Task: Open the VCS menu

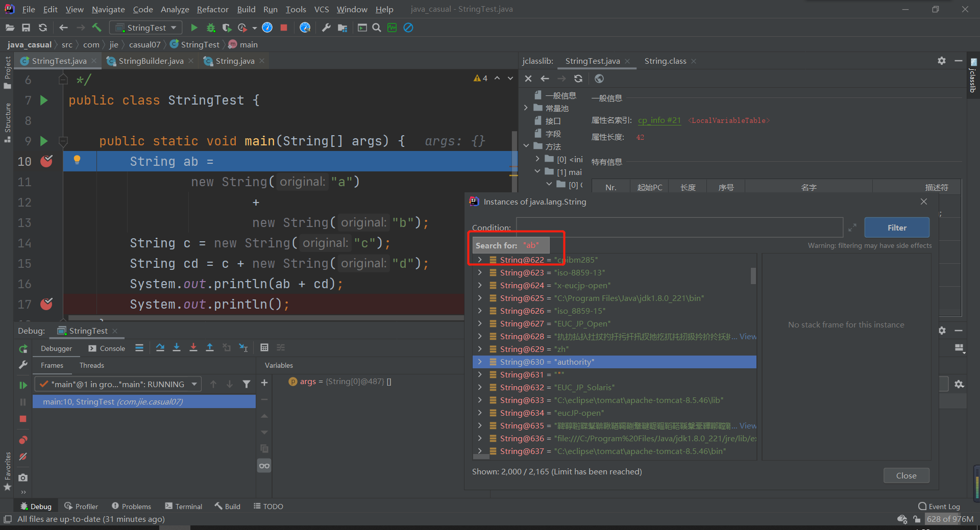Action: [x=322, y=9]
